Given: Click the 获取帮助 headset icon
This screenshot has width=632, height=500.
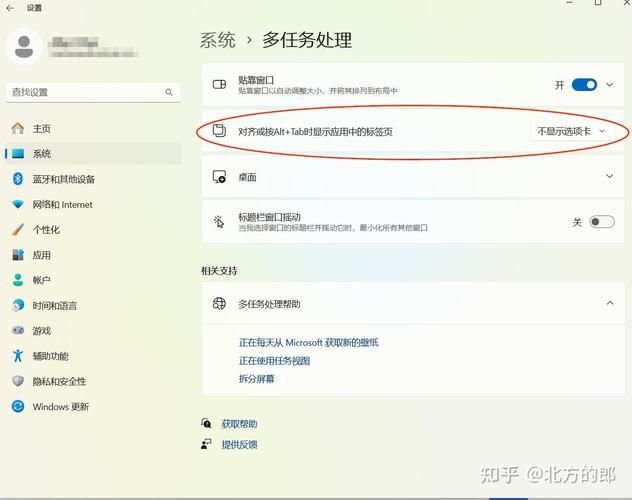Looking at the screenshot, I should coord(206,423).
